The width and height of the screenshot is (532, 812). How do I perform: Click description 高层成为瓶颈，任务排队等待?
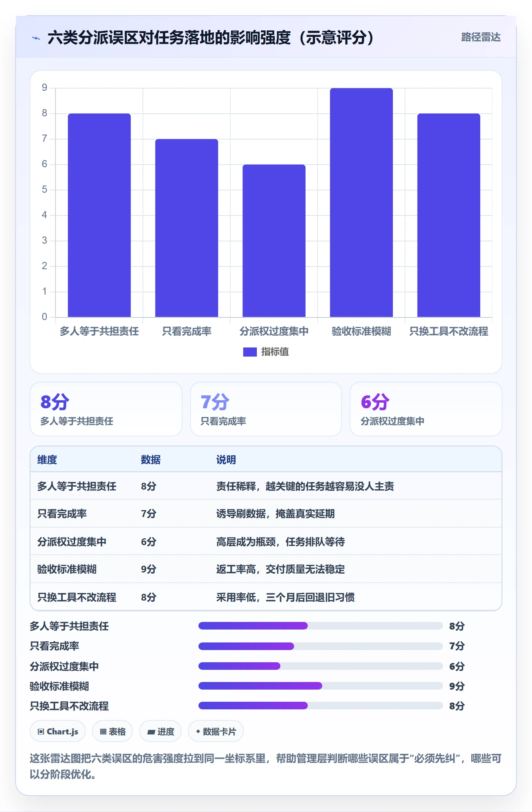[x=280, y=542]
